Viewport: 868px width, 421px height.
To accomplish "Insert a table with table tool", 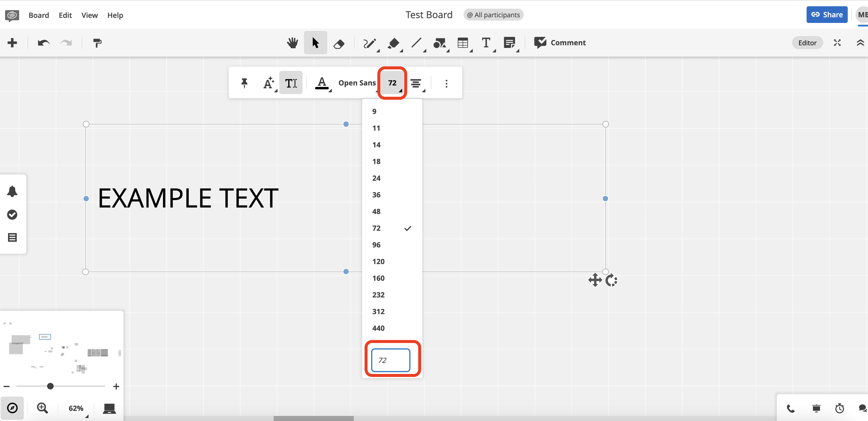I will point(464,43).
